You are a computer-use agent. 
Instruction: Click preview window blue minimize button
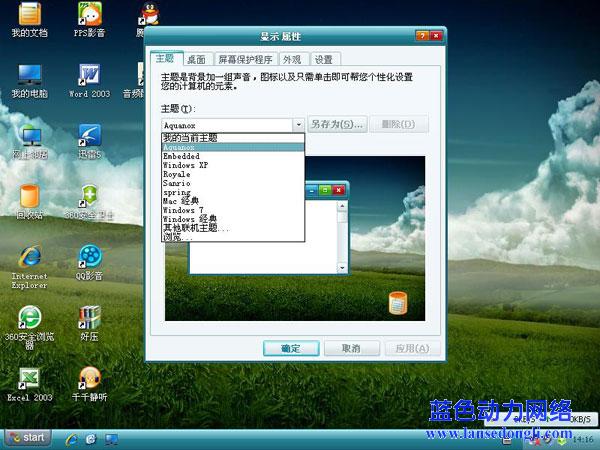(311, 190)
